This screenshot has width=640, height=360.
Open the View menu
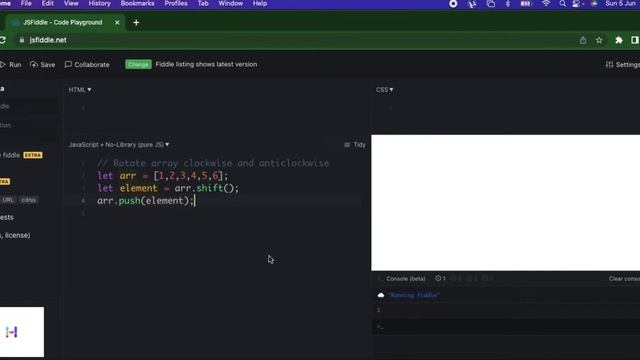point(71,4)
